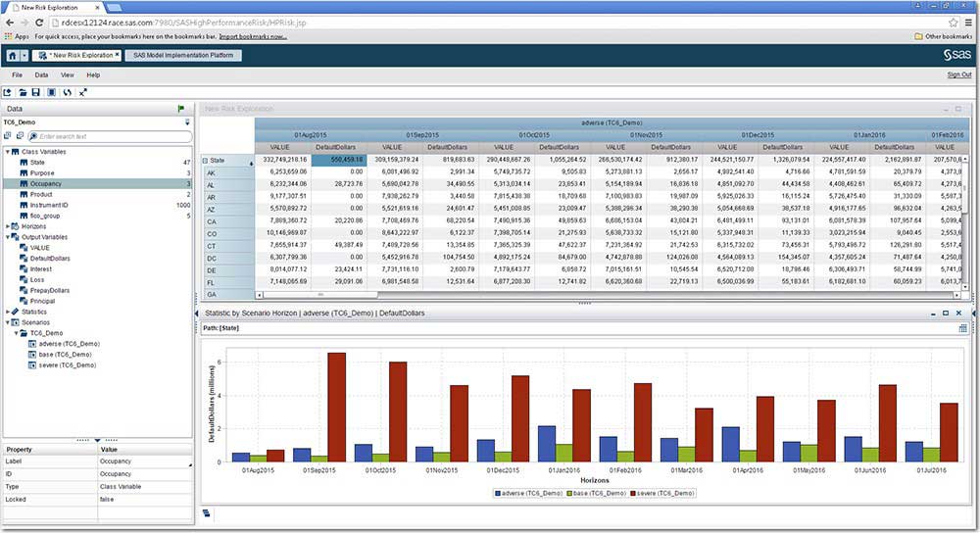Collapse the State rows in table
This screenshot has width=980, height=533.
point(205,161)
